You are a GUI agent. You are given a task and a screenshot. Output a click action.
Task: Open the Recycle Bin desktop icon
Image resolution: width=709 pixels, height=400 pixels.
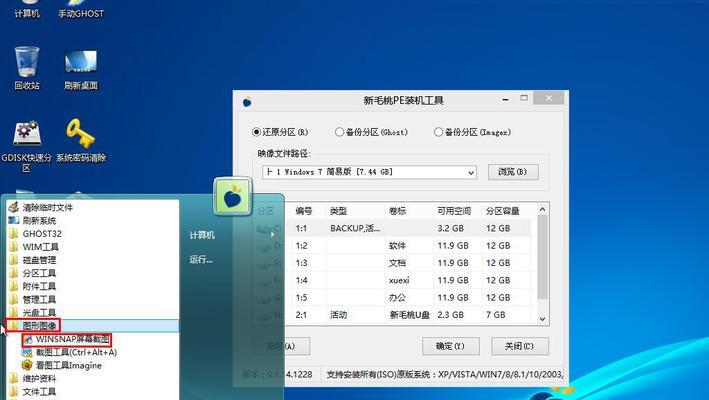tap(27, 68)
